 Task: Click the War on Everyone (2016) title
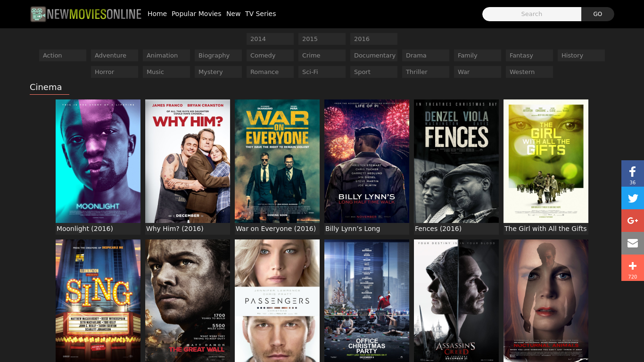pyautogui.click(x=276, y=229)
